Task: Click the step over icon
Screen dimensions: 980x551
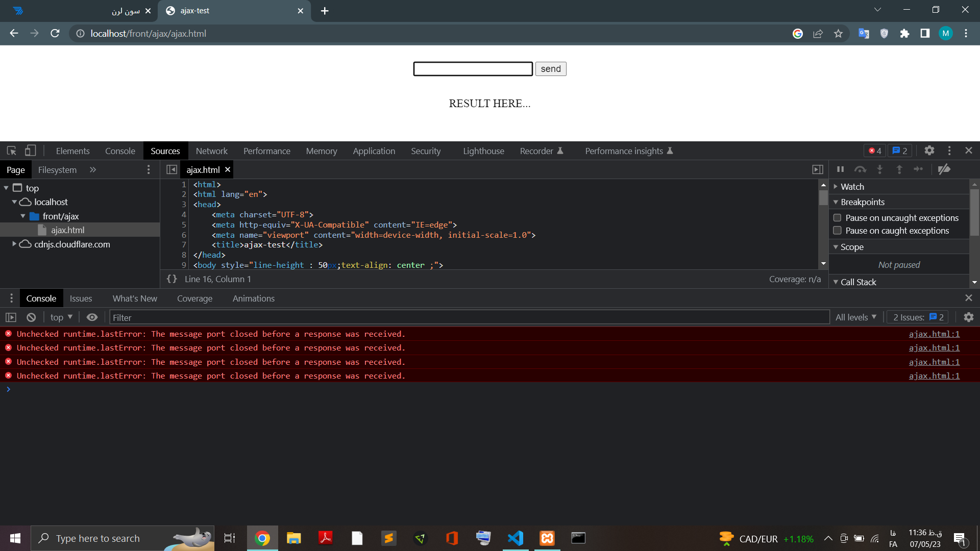Action: [x=860, y=169]
